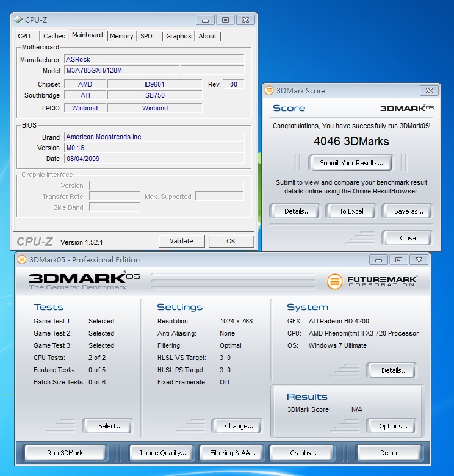
Task: Click the Manufacturer field showing ASRock
Action: click(x=154, y=59)
